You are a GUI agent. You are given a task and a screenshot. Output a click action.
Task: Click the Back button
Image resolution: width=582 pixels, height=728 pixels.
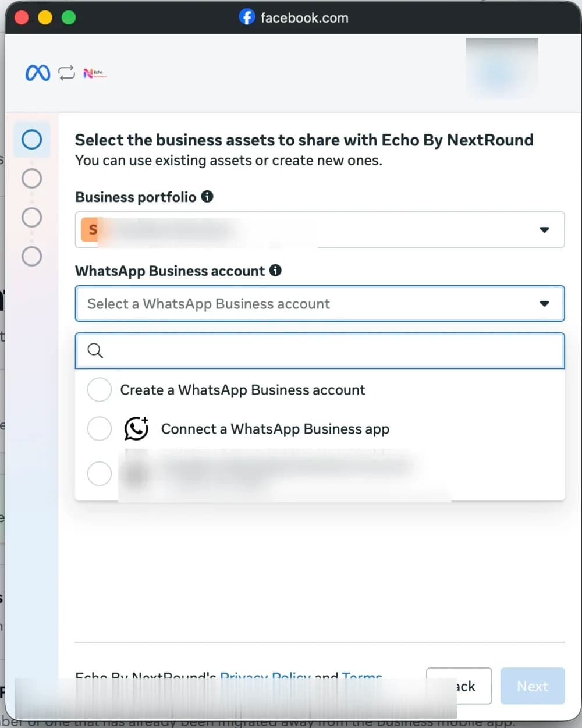(x=459, y=686)
